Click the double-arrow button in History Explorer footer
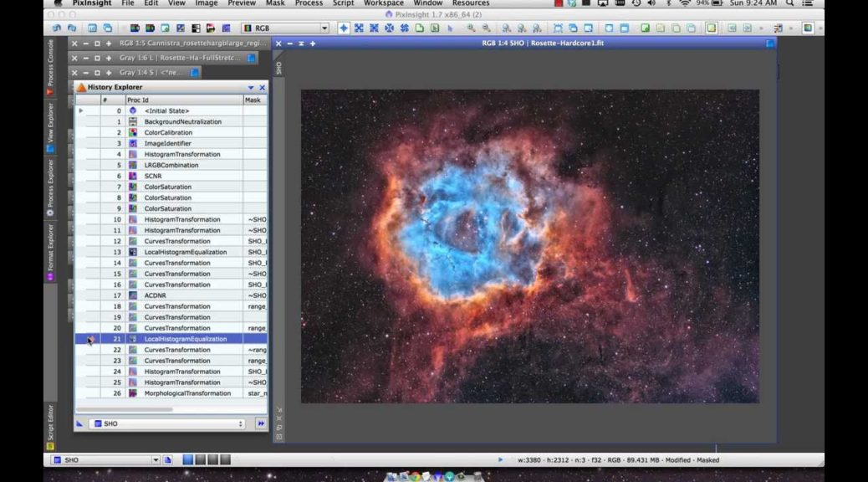 (261, 424)
